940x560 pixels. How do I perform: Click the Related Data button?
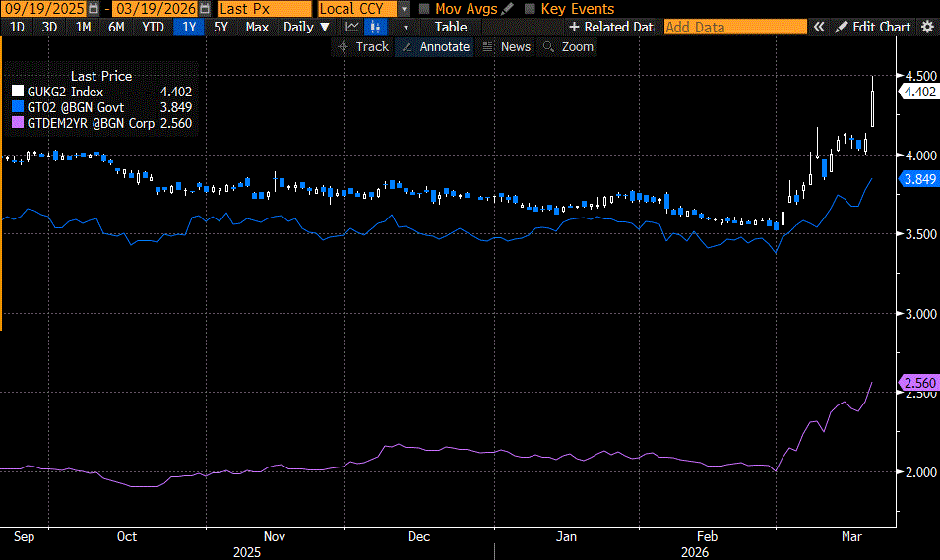[610, 27]
